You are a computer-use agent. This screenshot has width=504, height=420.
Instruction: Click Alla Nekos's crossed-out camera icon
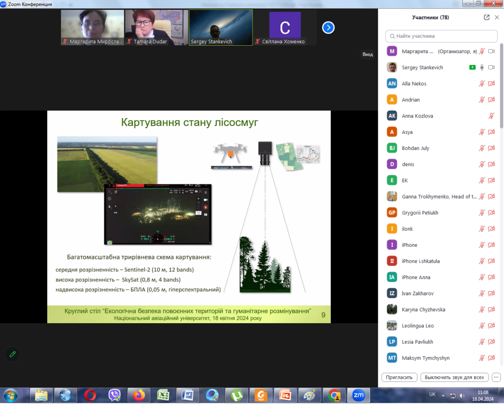coord(491,84)
